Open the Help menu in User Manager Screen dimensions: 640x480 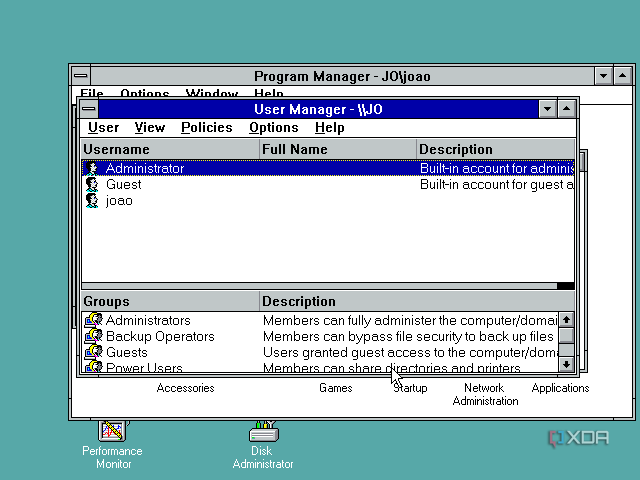pyautogui.click(x=329, y=128)
